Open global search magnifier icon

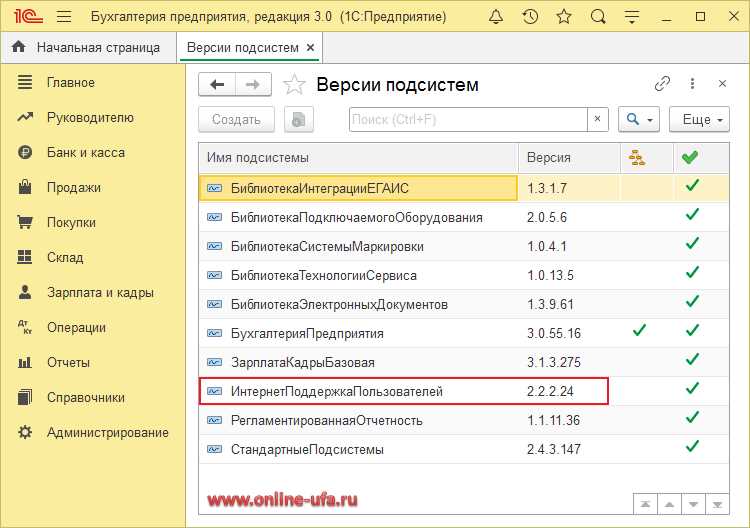tap(598, 17)
